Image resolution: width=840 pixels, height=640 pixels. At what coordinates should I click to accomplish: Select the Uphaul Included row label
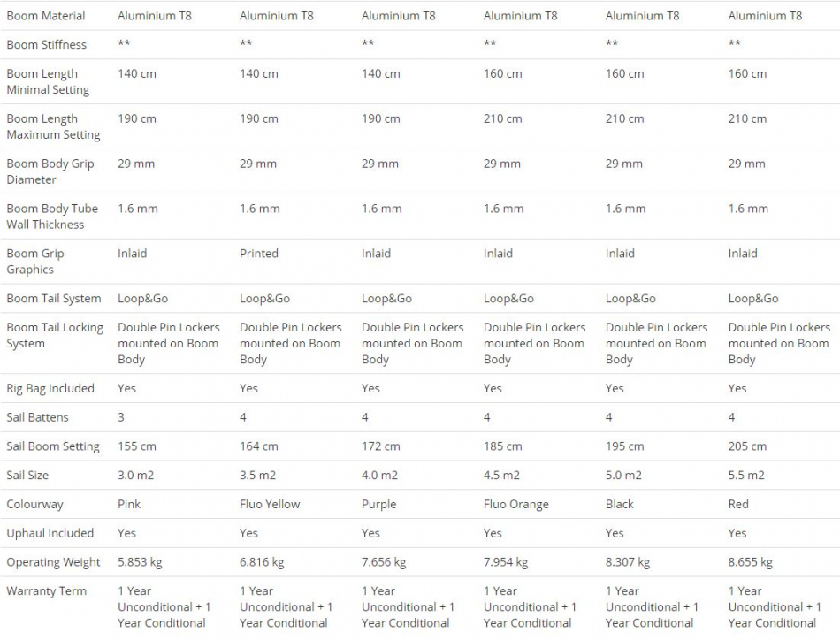click(x=50, y=533)
